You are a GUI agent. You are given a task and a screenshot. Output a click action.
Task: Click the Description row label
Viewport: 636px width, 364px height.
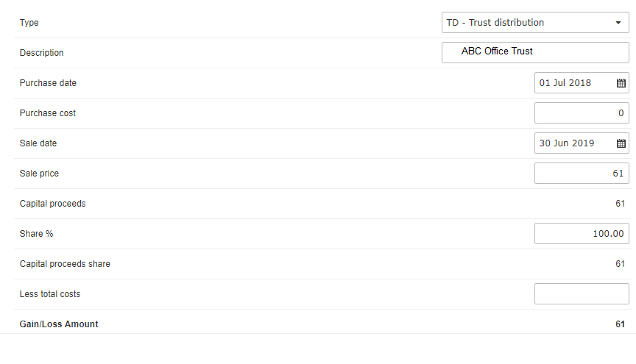pyautogui.click(x=42, y=53)
